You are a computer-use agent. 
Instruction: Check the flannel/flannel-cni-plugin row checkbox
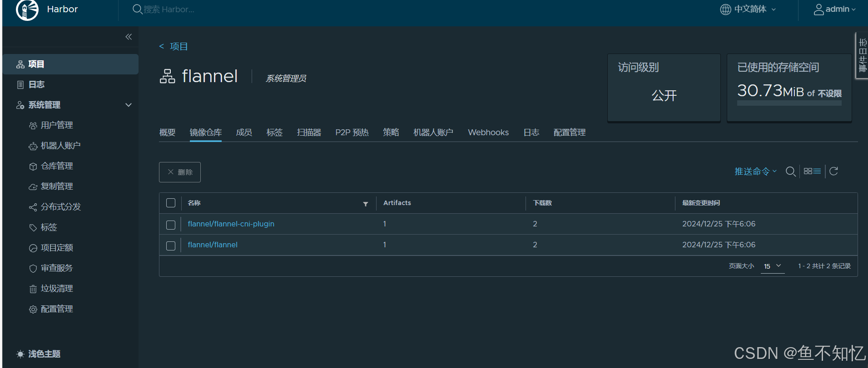click(x=171, y=225)
